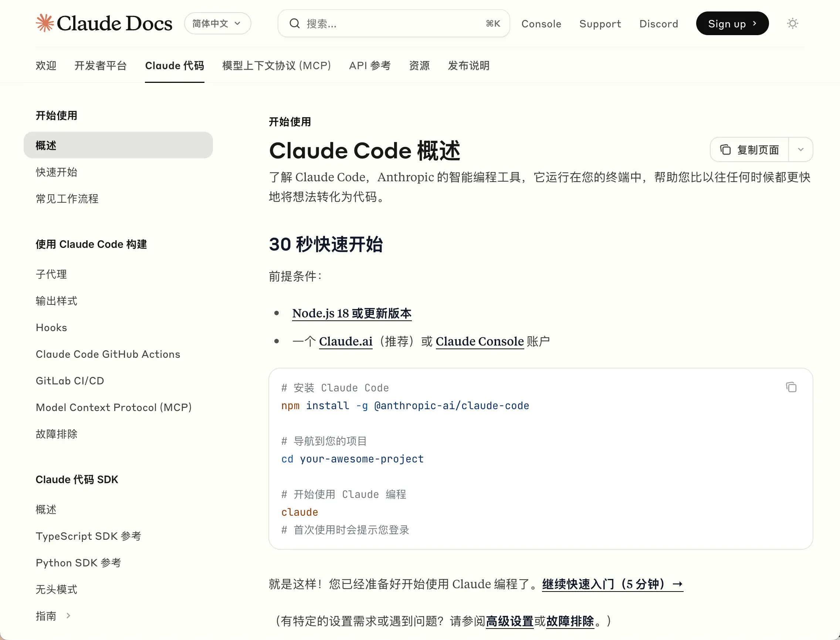Open the 故障排除 link at page bottom
The height and width of the screenshot is (640, 840).
click(x=570, y=622)
